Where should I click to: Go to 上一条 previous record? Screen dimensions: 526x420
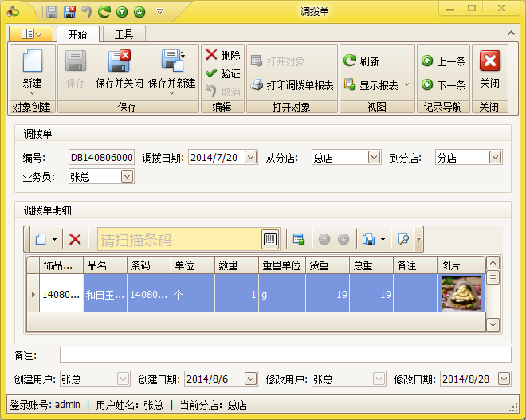click(x=443, y=61)
